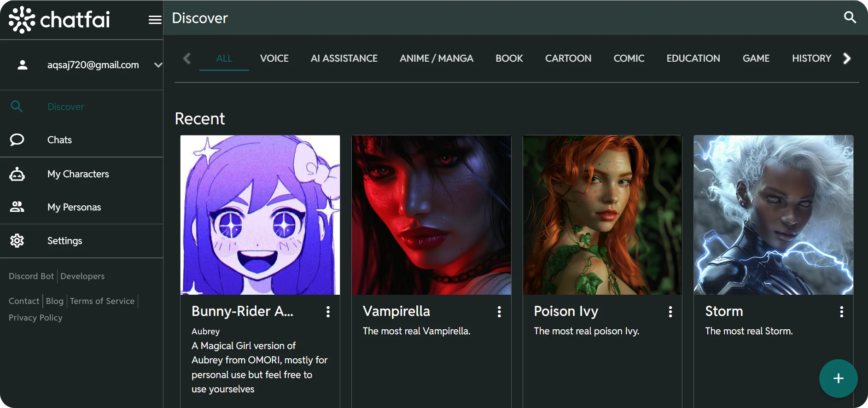
Task: Expand account dropdown next to email
Action: tap(158, 65)
